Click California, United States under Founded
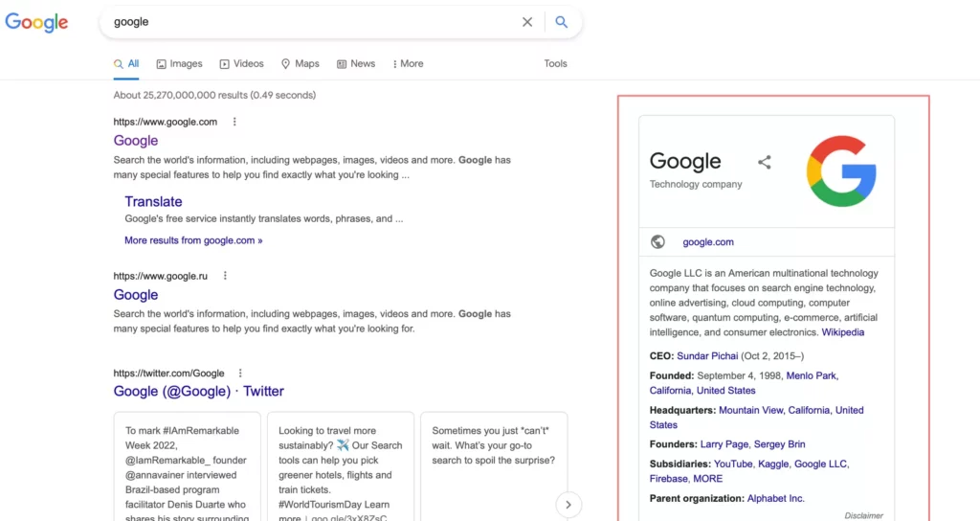Viewport: 980px width, 521px height. coord(702,391)
